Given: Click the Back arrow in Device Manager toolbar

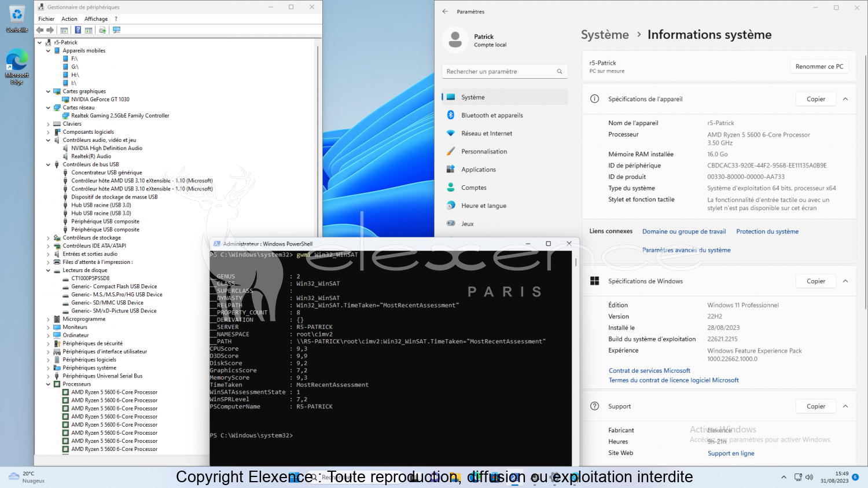Looking at the screenshot, I should [40, 30].
